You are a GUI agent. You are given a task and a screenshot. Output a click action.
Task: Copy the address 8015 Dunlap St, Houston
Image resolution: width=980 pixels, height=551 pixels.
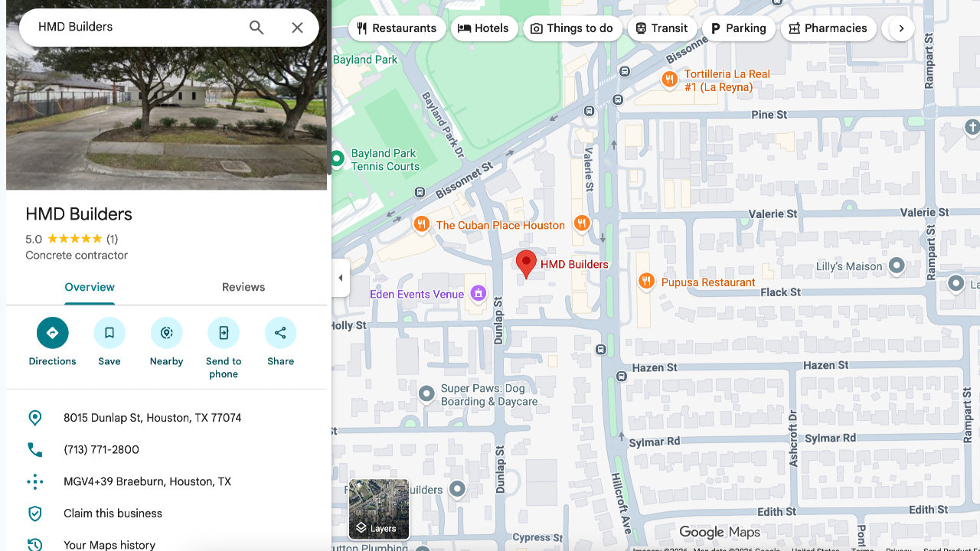coord(152,418)
